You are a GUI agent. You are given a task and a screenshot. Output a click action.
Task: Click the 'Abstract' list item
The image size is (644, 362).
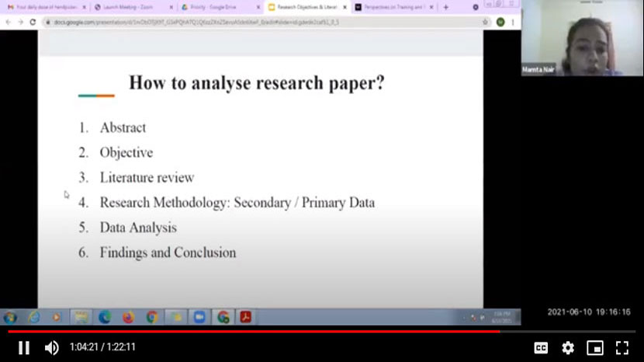point(123,128)
